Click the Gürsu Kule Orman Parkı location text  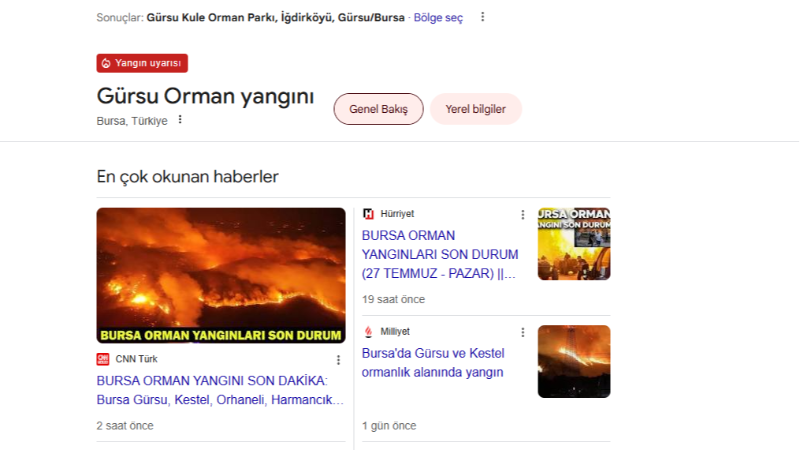[x=276, y=18]
